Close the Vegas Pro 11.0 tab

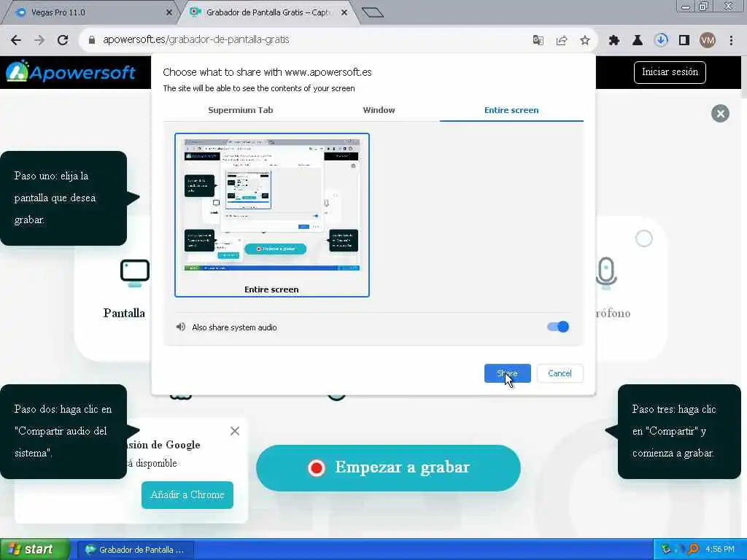(169, 12)
